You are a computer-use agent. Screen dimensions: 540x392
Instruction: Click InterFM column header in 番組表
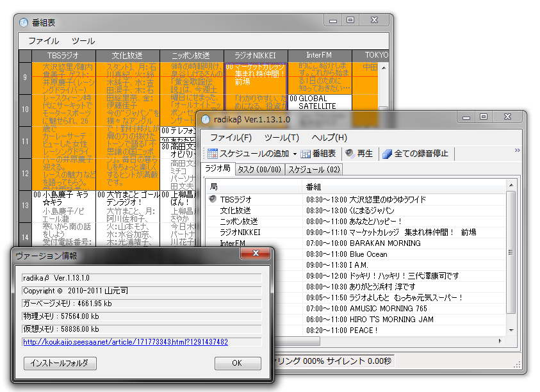pyautogui.click(x=320, y=56)
